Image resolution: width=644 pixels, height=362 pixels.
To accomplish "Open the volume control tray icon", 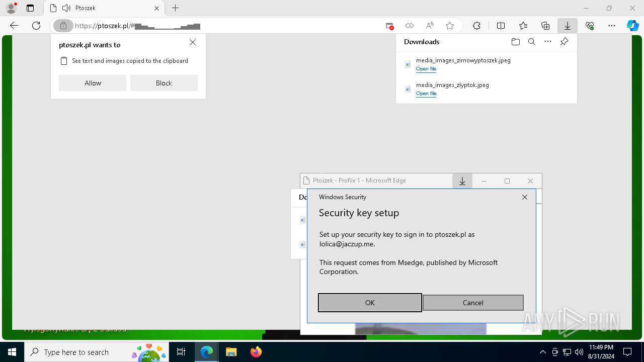I will 579,352.
